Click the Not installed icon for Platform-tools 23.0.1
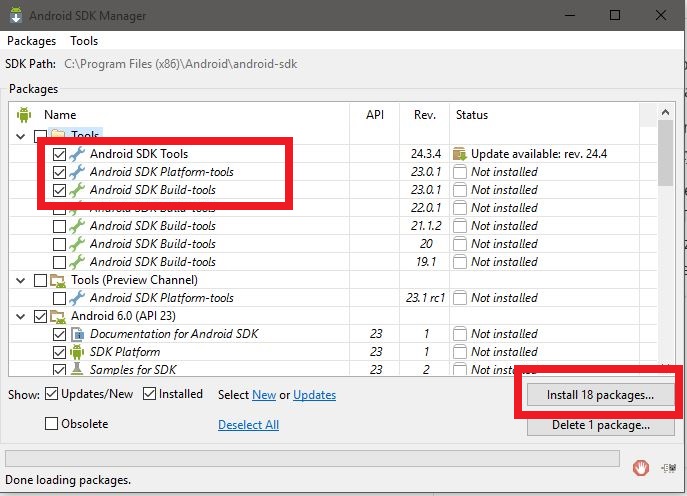Image resolution: width=687 pixels, height=496 pixels. click(x=460, y=172)
